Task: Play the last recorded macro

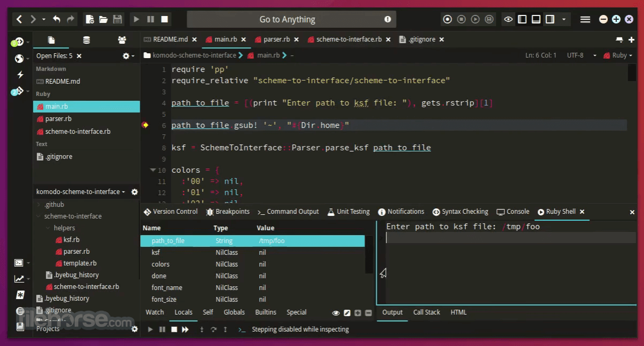Action: pyautogui.click(x=475, y=19)
